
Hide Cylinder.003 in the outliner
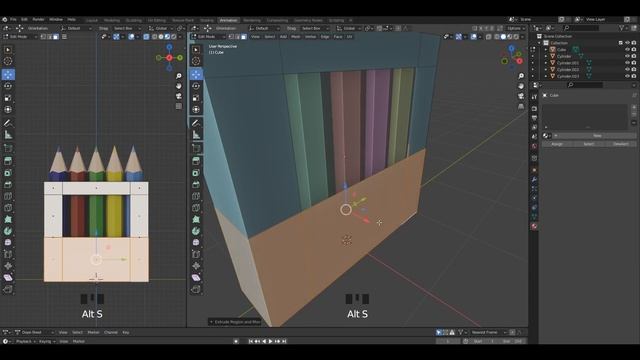[627, 76]
